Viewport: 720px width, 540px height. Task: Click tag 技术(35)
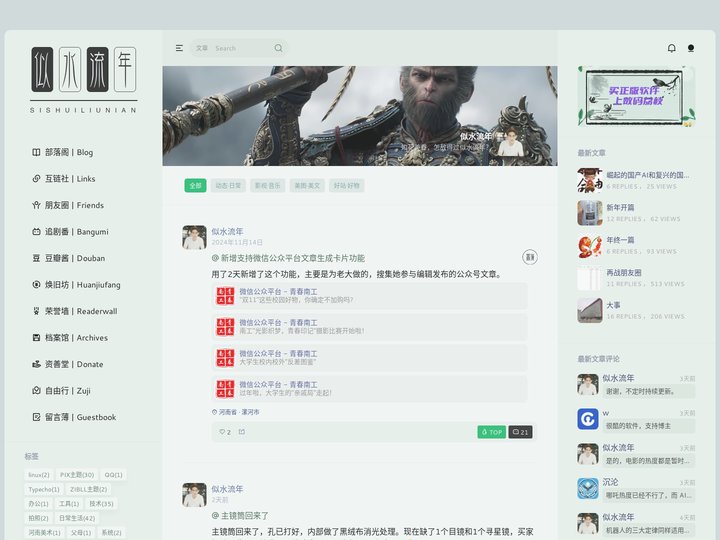click(101, 504)
